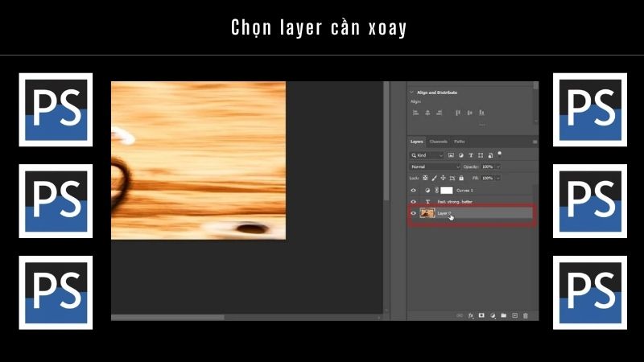This screenshot has height=362, width=644.
Task: Open the Layers panel options menu
Action: 535,142
